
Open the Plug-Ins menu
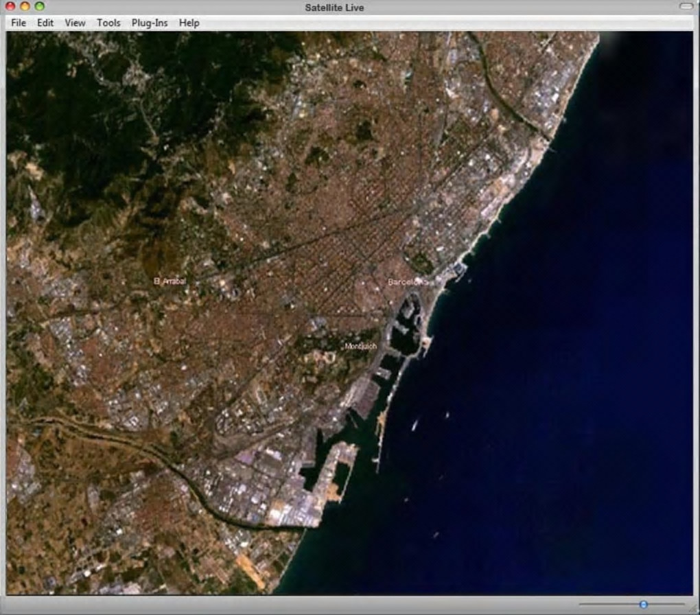(150, 23)
